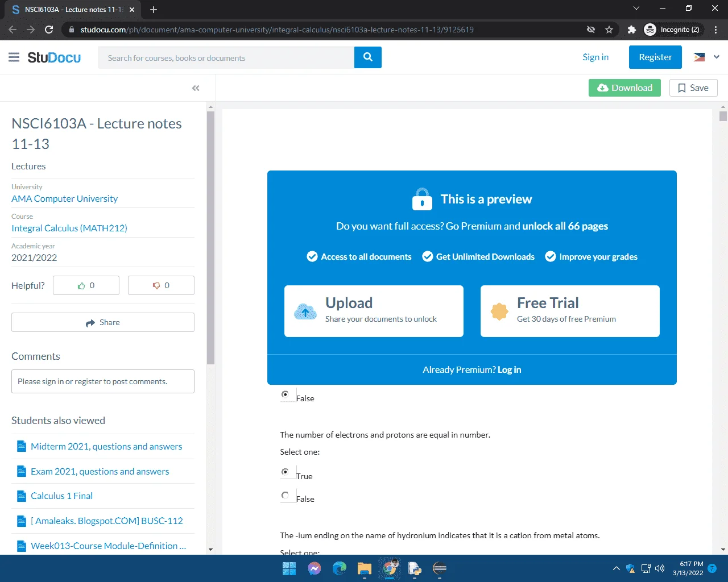
Task: Collapse the sidebar with double chevron
Action: [x=196, y=88]
